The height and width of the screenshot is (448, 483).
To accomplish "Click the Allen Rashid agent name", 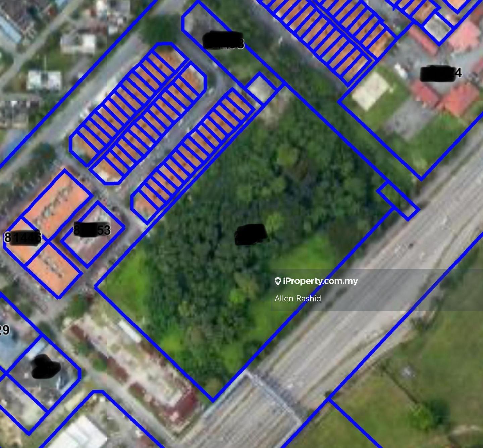I will coord(298,299).
